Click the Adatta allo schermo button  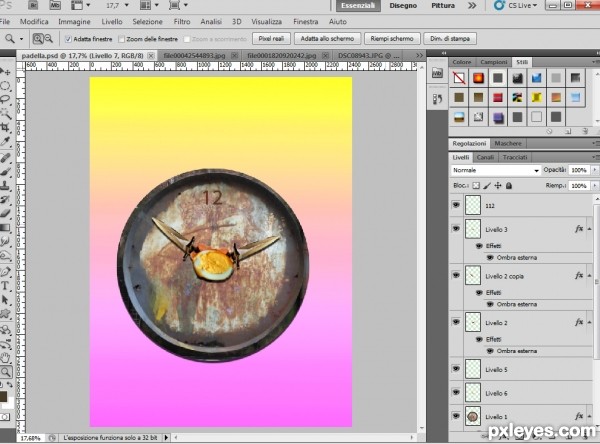tap(327, 39)
